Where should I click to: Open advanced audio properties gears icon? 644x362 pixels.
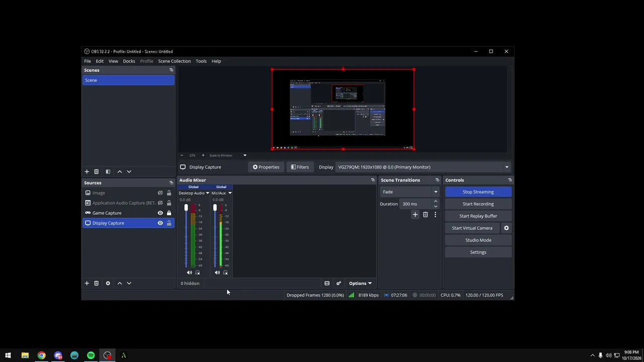(339, 283)
